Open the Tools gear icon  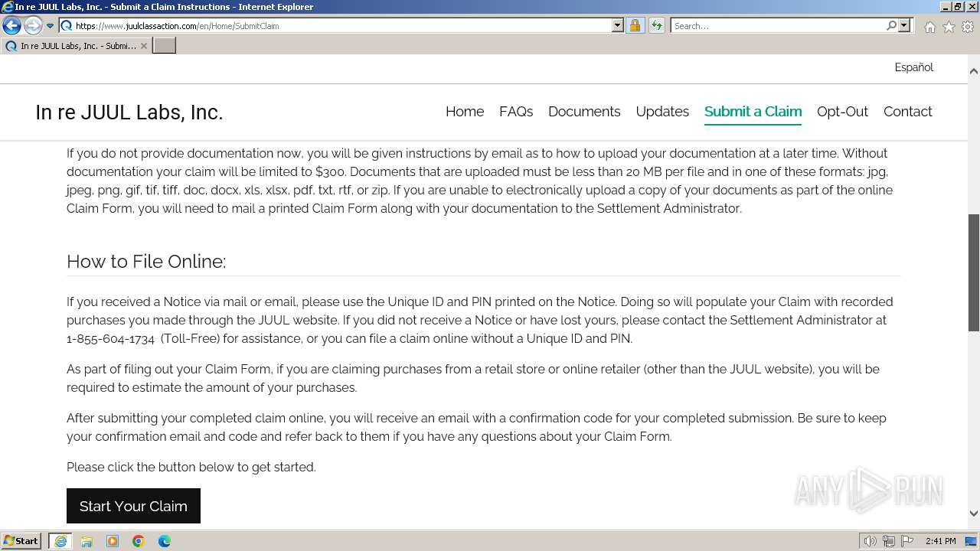pos(968,27)
